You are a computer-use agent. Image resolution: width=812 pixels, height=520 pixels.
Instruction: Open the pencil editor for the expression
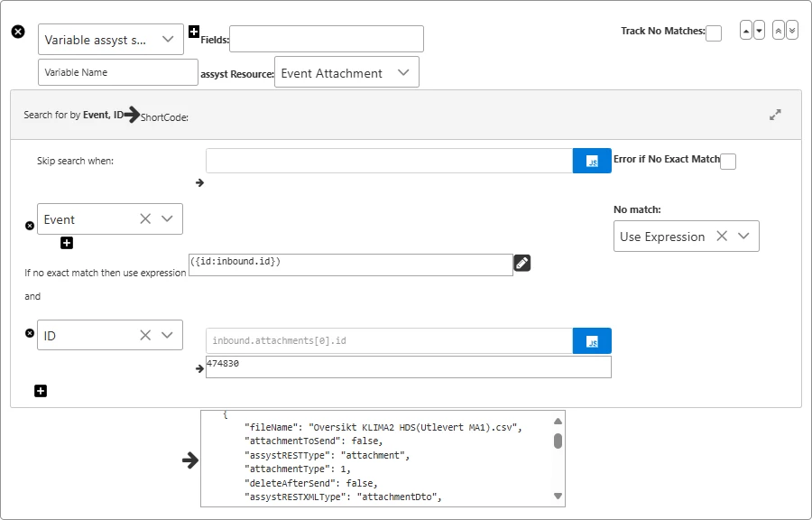point(521,263)
